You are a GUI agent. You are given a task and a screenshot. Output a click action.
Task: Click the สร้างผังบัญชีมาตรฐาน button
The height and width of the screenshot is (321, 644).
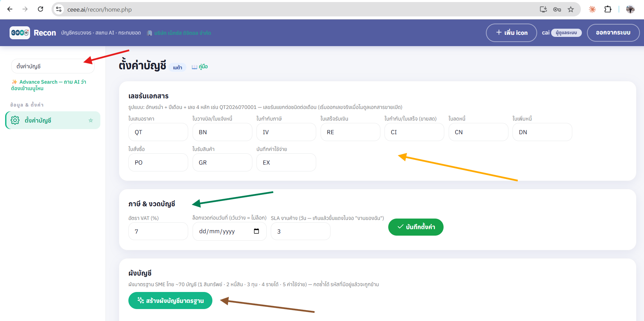[170, 301]
